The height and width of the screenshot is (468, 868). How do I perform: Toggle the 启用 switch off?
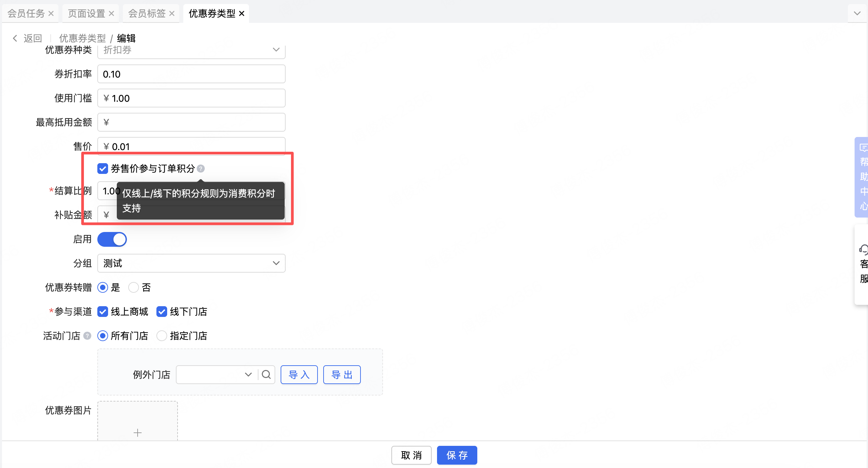tap(112, 239)
